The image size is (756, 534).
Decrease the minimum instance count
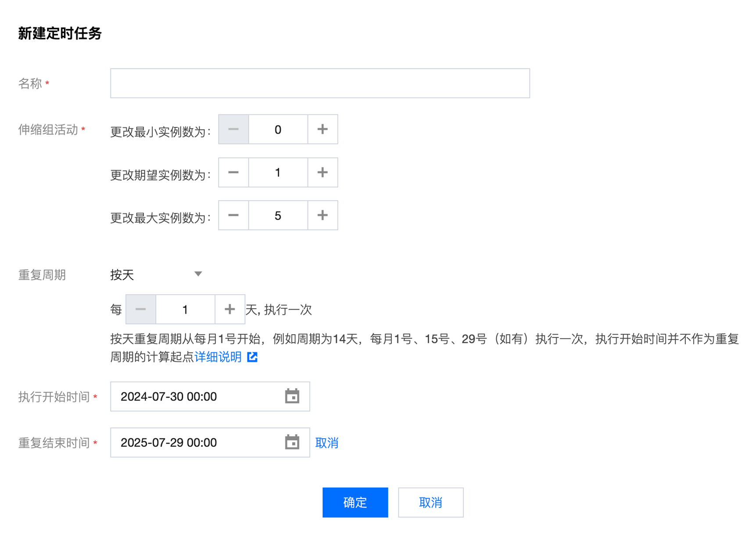(233, 129)
